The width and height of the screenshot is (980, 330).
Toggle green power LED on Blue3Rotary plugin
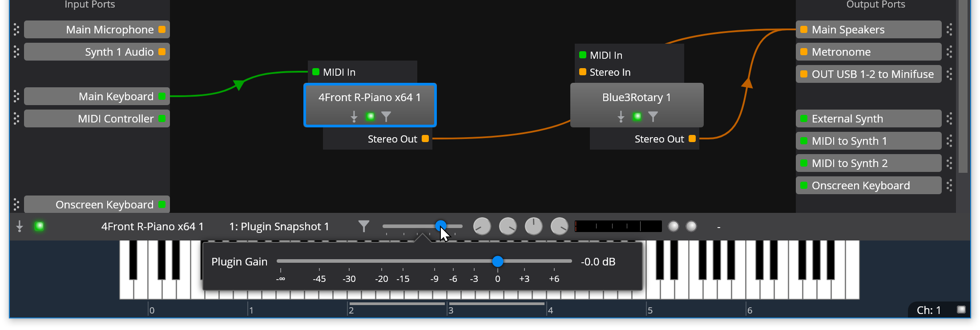637,117
